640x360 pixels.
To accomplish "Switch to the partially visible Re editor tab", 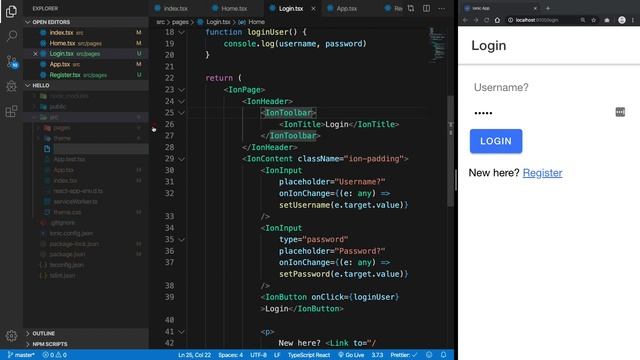I will click(x=394, y=9).
